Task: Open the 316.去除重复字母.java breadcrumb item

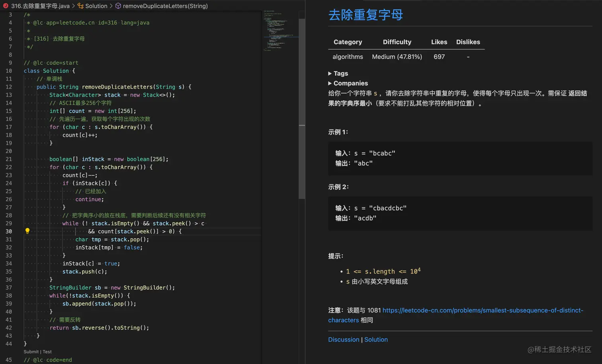Action: click(x=40, y=6)
